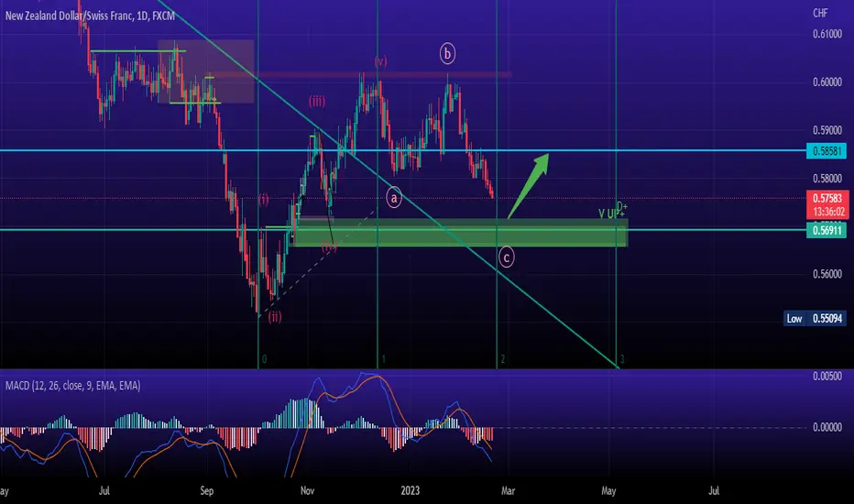Select the pink (ii) wave label

[275, 316]
